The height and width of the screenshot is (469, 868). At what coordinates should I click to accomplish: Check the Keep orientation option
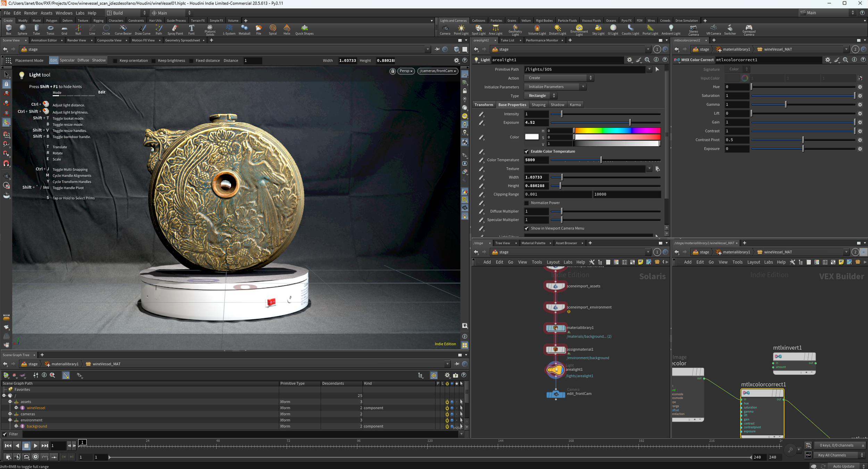(x=115, y=61)
